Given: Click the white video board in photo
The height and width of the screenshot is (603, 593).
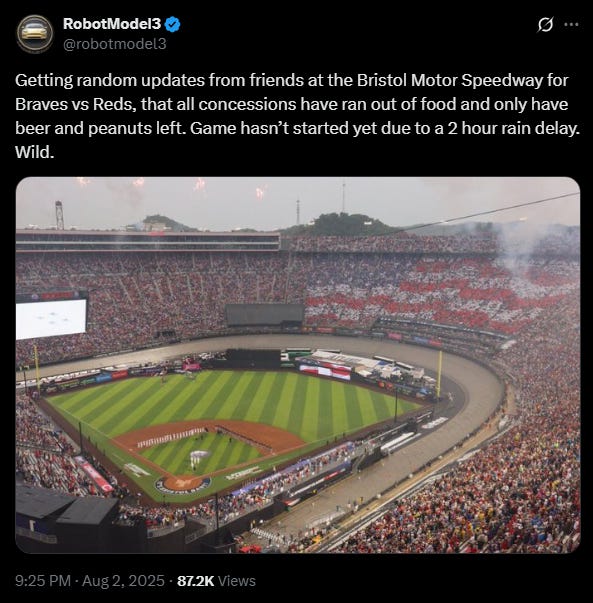Looking at the screenshot, I should pos(51,319).
